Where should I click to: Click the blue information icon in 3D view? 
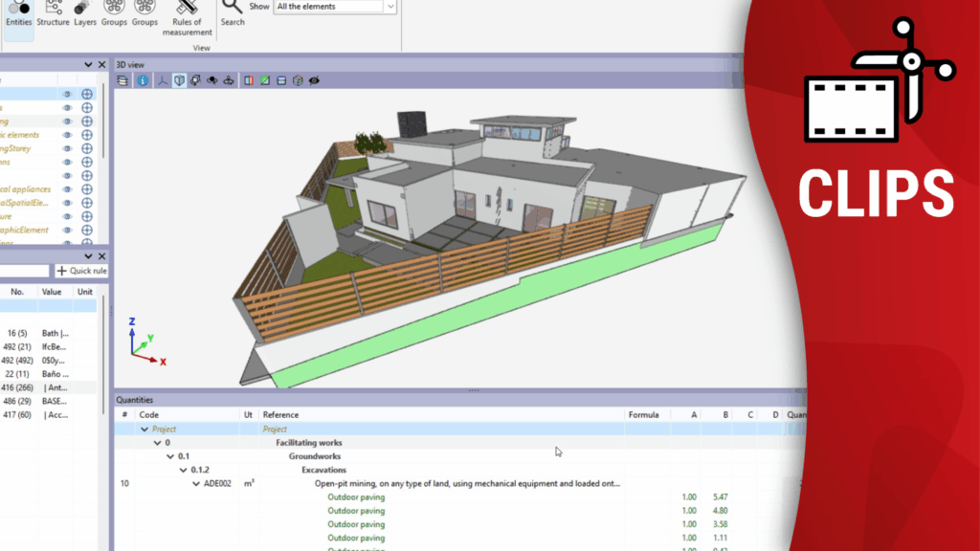(143, 80)
